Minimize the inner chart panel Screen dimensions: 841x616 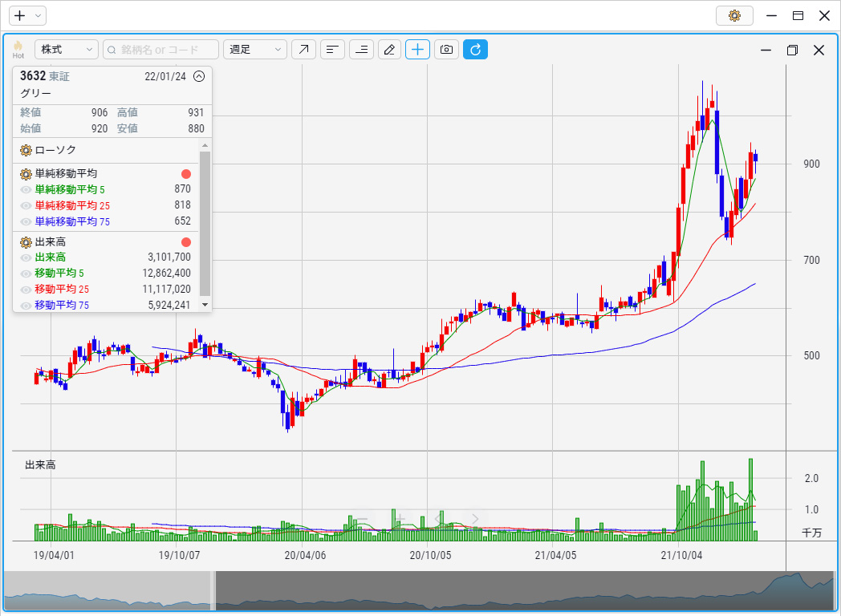[x=766, y=50]
